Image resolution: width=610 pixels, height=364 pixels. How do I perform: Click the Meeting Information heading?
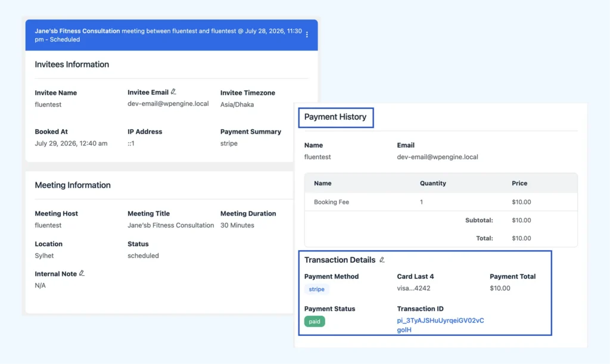coord(73,185)
